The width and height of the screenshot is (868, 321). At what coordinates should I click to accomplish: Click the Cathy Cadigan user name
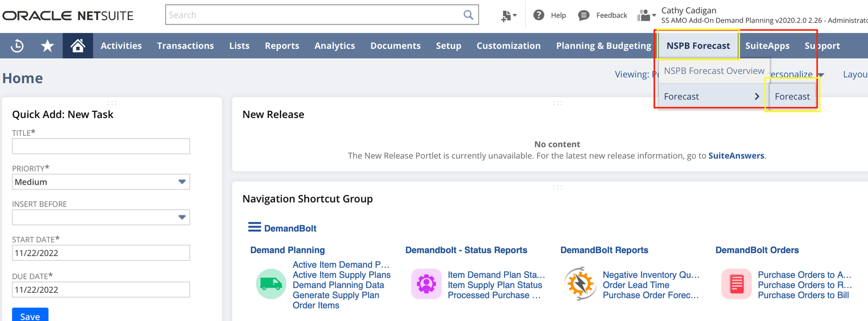[x=688, y=10]
